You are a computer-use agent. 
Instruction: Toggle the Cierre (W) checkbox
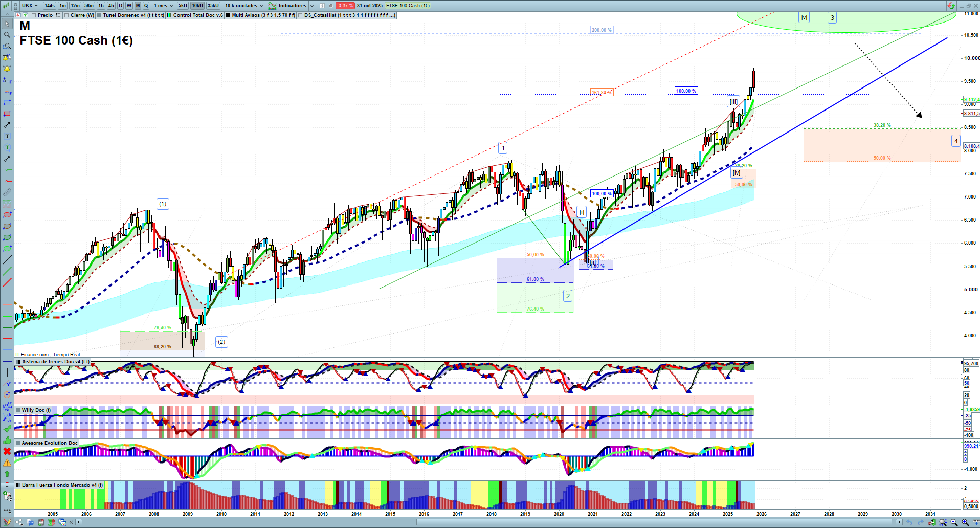[x=66, y=15]
